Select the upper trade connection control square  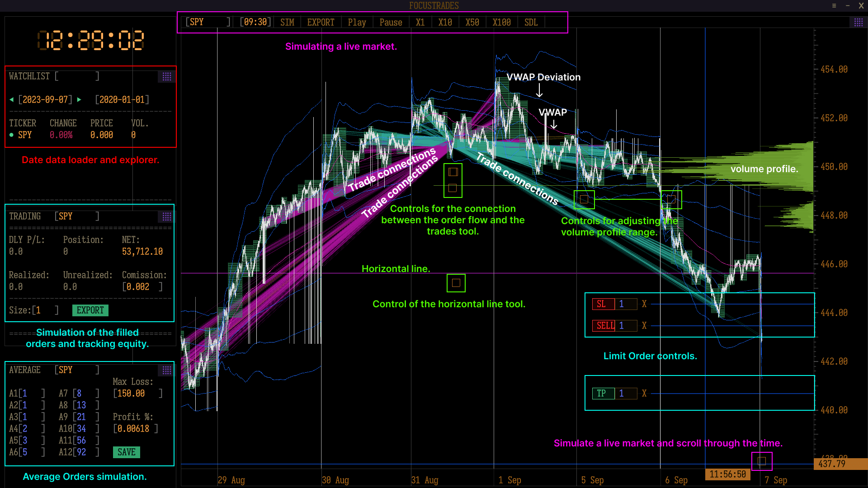click(x=453, y=172)
